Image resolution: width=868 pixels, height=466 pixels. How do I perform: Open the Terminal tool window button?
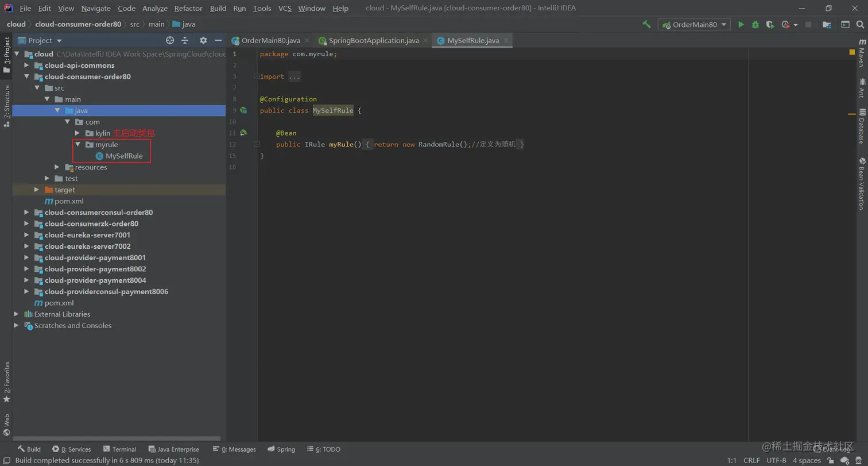click(x=119, y=449)
